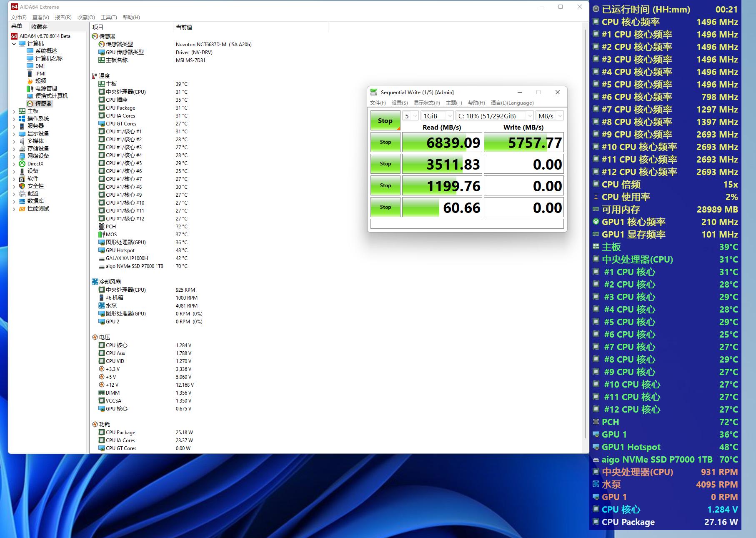Open the test count dropdown showing 5

coord(410,116)
